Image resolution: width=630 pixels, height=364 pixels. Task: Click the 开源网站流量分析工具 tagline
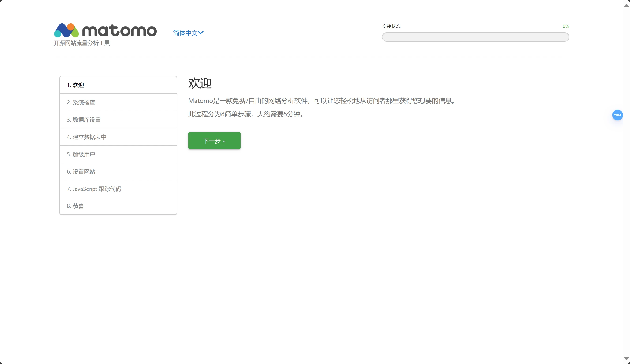pos(82,43)
